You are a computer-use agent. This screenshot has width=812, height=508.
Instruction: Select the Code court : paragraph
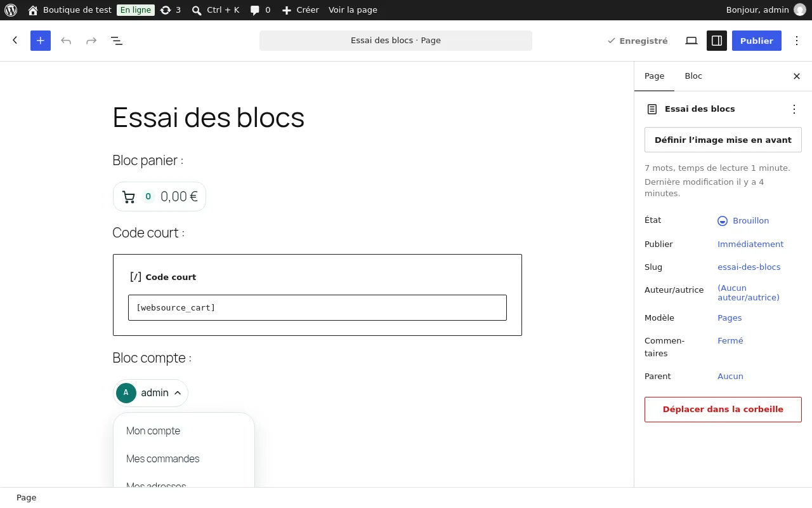click(148, 232)
